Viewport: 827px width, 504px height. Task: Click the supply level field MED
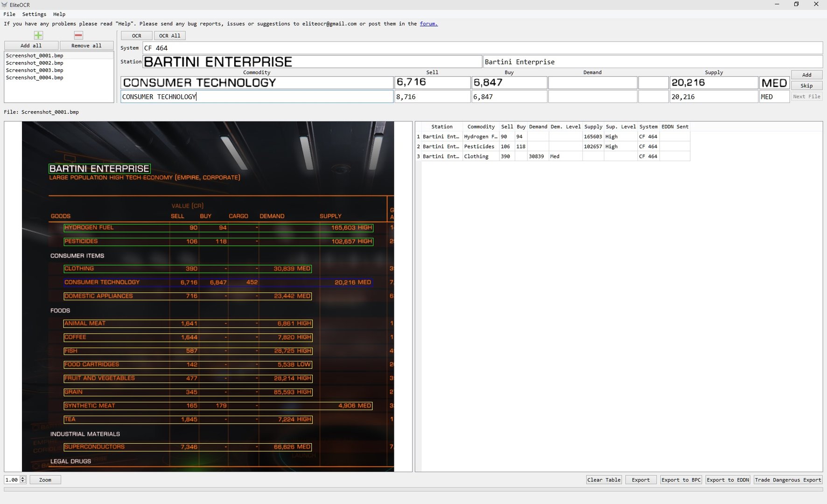click(774, 97)
